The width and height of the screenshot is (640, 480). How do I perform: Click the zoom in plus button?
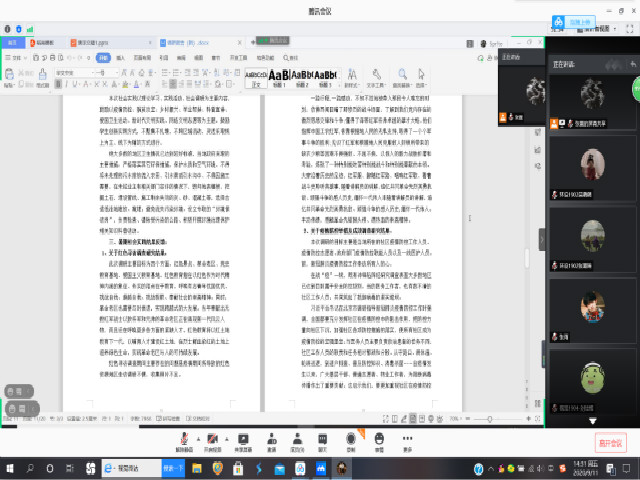click(529, 419)
